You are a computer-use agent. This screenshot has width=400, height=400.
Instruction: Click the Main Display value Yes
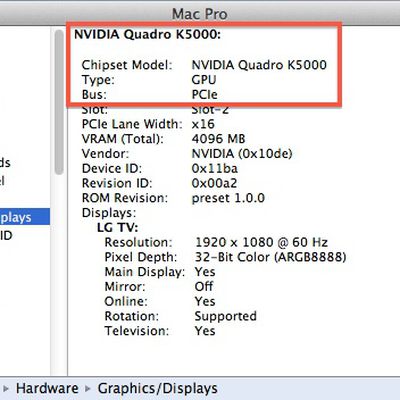pos(205,272)
